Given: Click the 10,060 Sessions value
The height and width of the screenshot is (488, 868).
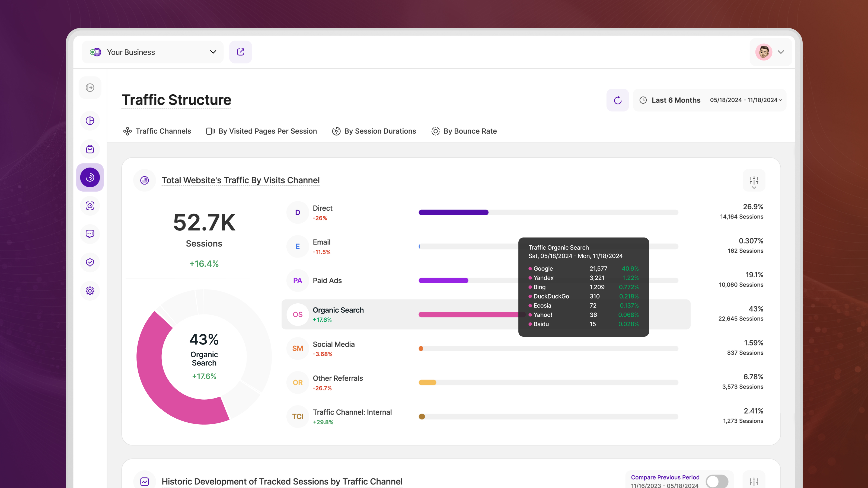Looking at the screenshot, I should click(741, 285).
